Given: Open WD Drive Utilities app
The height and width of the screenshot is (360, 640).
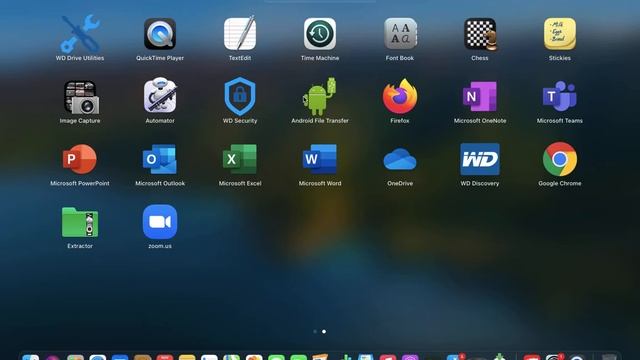Looking at the screenshot, I should coord(80,34).
